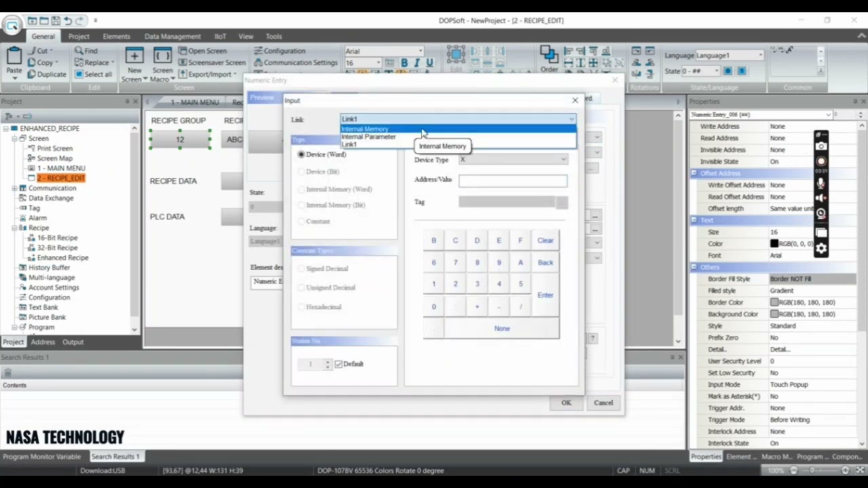Screen dimensions: 868x488
Task: Click the Undo icon in title bar
Action: coord(68,21)
